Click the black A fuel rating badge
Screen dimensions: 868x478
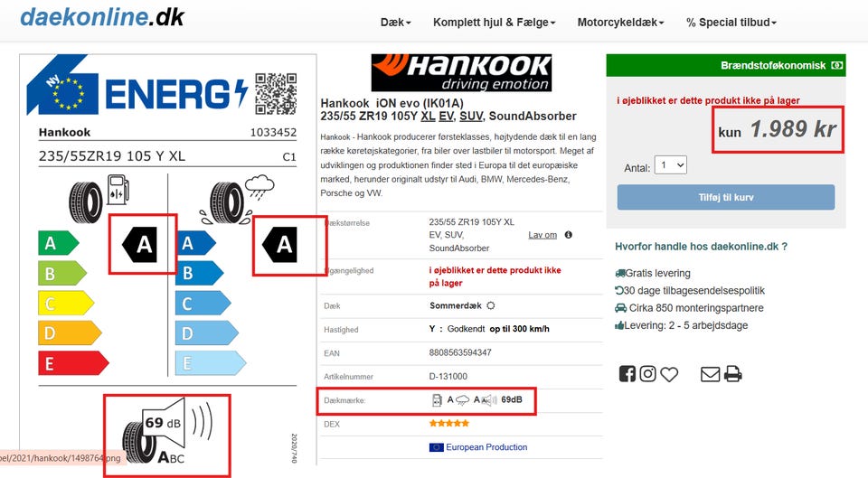(x=139, y=244)
